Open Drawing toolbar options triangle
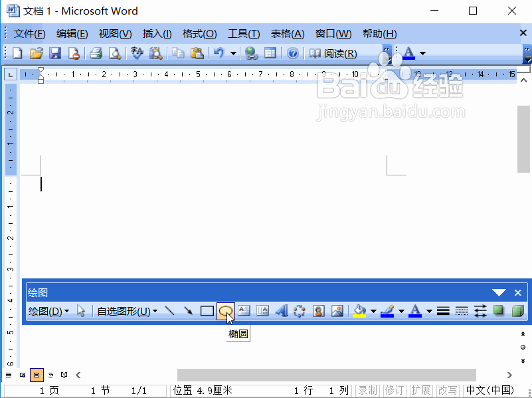Image resolution: width=532 pixels, height=398 pixels. point(499,292)
